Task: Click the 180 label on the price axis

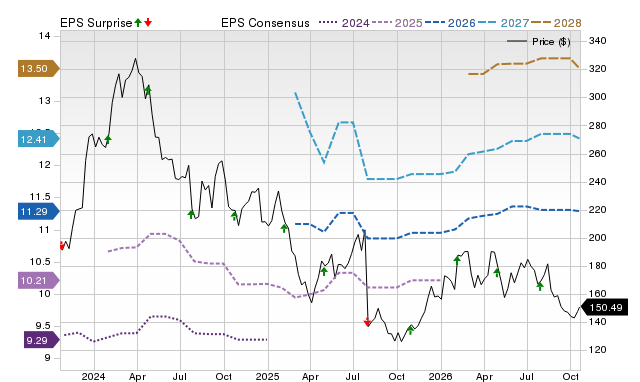Action: [x=598, y=266]
